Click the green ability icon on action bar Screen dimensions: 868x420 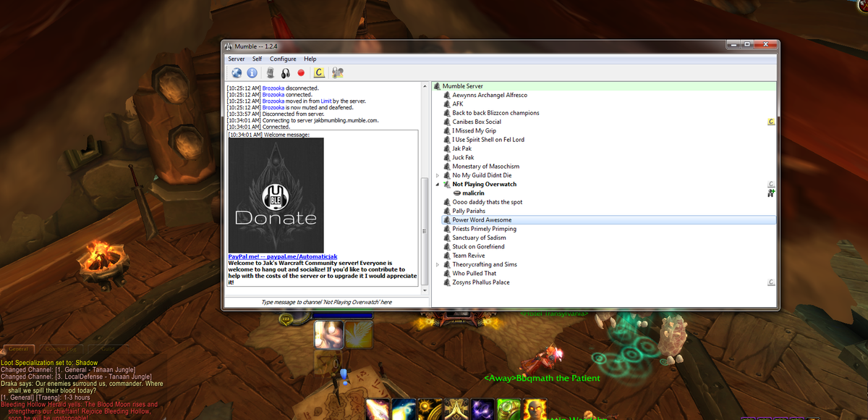coord(509,409)
